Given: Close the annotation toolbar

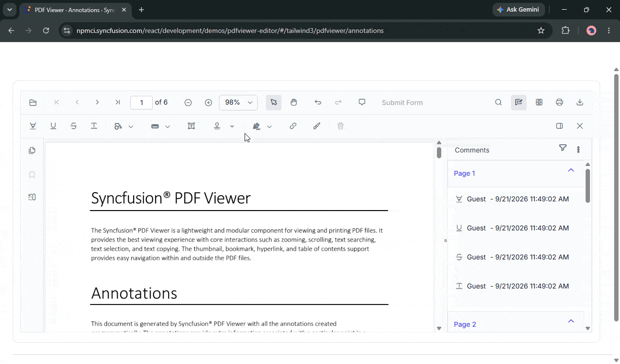Looking at the screenshot, I should (580, 126).
